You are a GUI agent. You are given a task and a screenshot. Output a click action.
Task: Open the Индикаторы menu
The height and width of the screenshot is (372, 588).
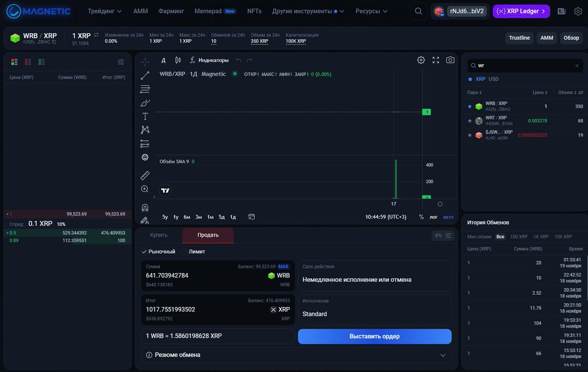click(209, 60)
